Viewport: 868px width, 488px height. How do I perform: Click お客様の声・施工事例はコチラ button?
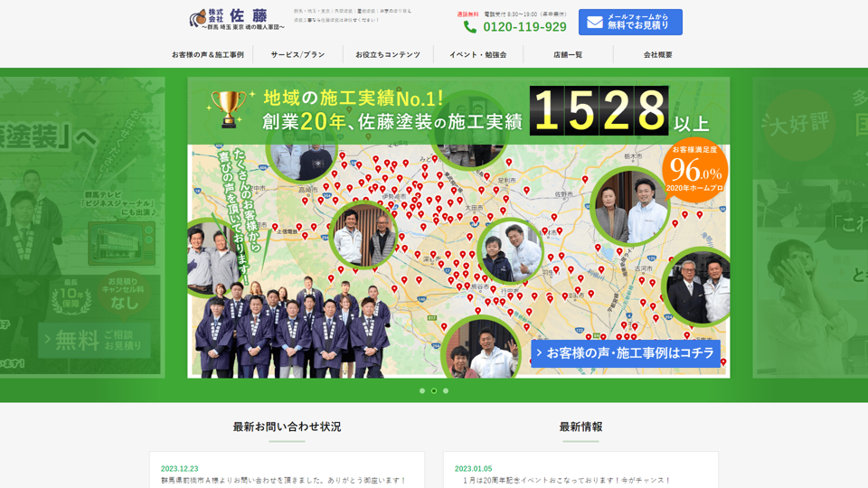pos(626,352)
